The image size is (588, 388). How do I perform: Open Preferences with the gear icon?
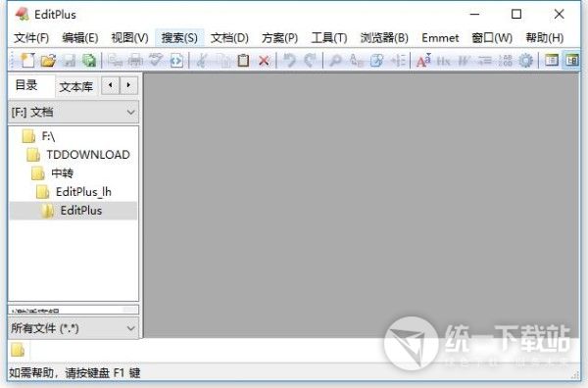point(525,60)
